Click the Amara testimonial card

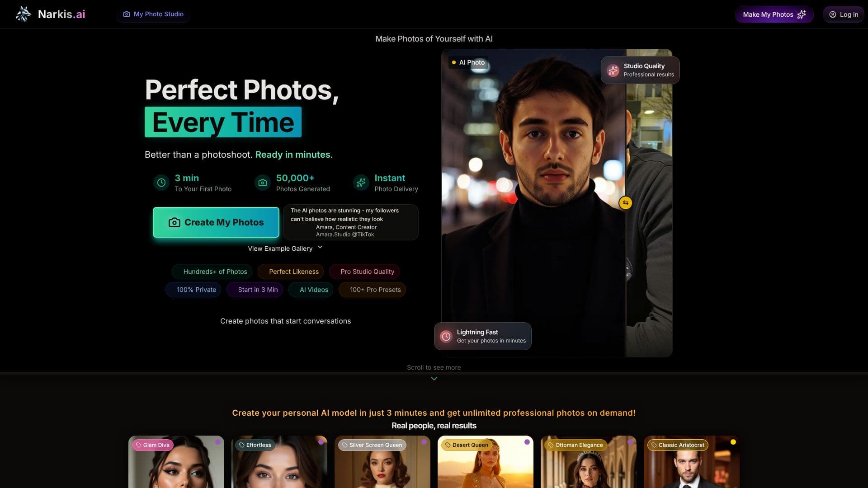[351, 222]
